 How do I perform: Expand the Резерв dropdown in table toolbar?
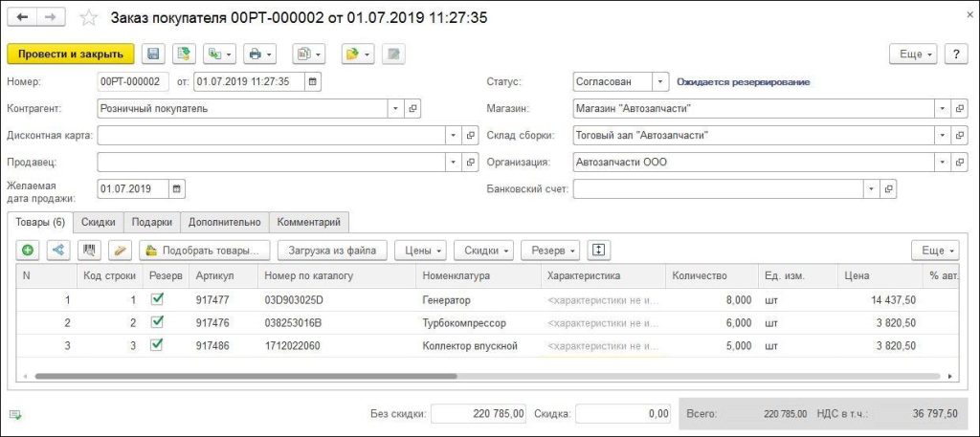click(550, 251)
